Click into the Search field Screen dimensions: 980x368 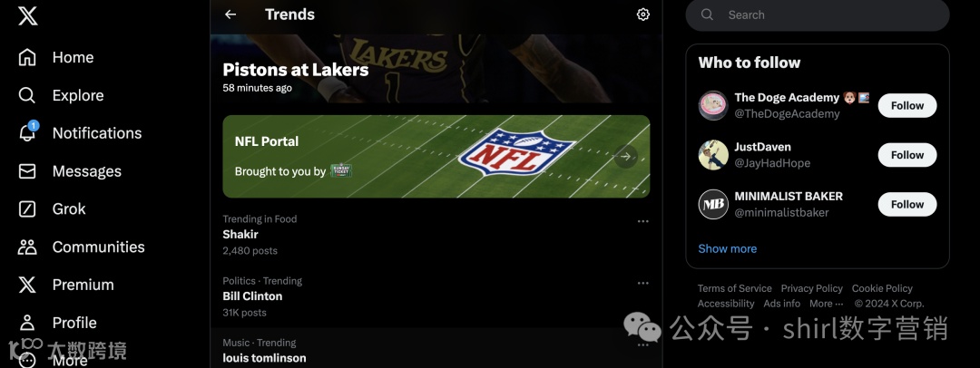[818, 15]
